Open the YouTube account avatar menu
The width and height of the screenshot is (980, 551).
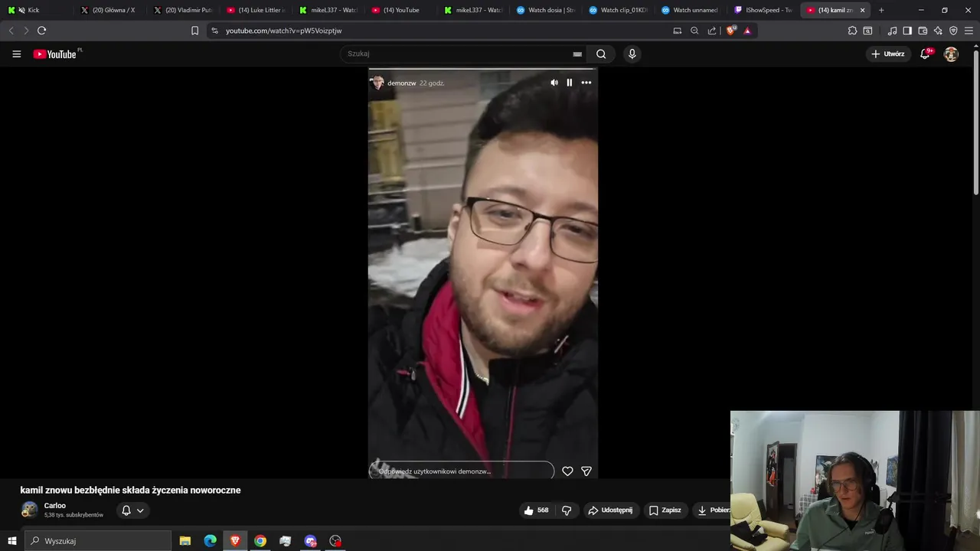(951, 54)
